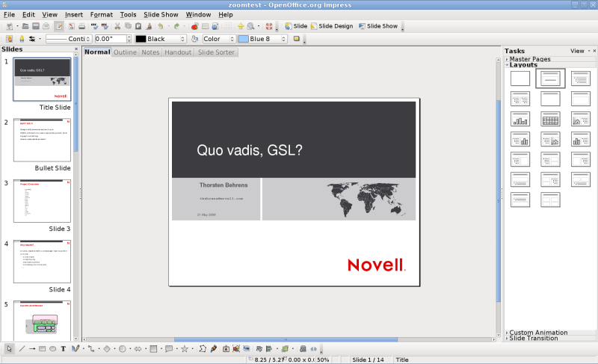
Task: Select the Ellipse drawing tool
Action: 53,348
